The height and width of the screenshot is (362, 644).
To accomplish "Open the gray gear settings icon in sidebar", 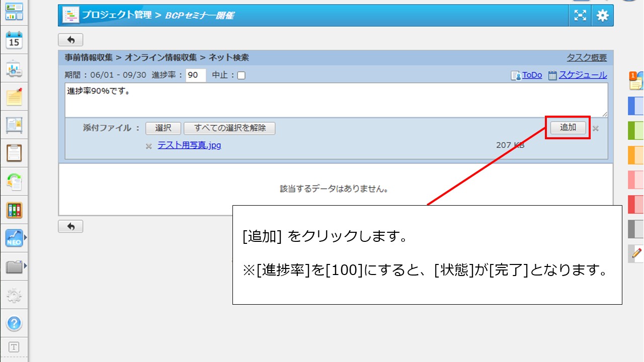I will pyautogui.click(x=14, y=295).
